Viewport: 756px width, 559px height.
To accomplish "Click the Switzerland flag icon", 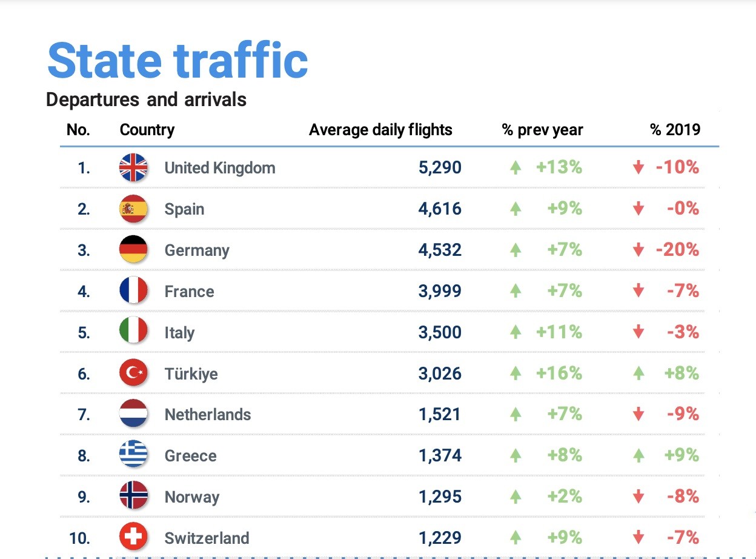I will click(133, 538).
